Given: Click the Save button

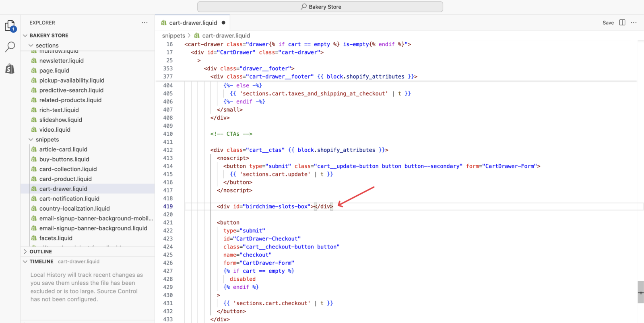Looking at the screenshot, I should [608, 23].
